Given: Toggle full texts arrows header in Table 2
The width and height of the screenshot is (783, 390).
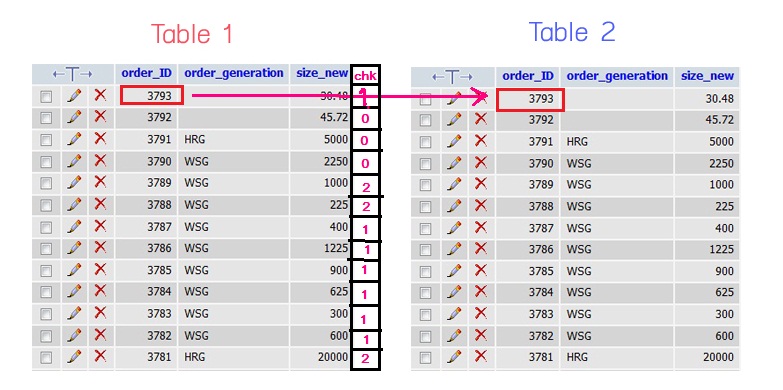Looking at the screenshot, I should [452, 77].
